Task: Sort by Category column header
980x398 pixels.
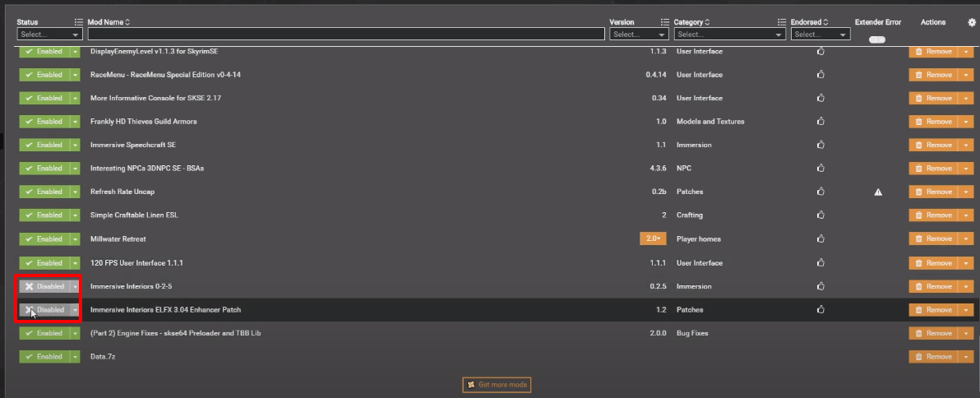Action: [x=692, y=22]
